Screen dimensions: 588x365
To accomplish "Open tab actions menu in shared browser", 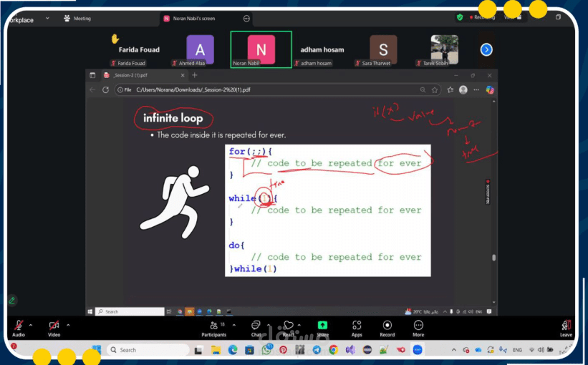I will [x=92, y=75].
